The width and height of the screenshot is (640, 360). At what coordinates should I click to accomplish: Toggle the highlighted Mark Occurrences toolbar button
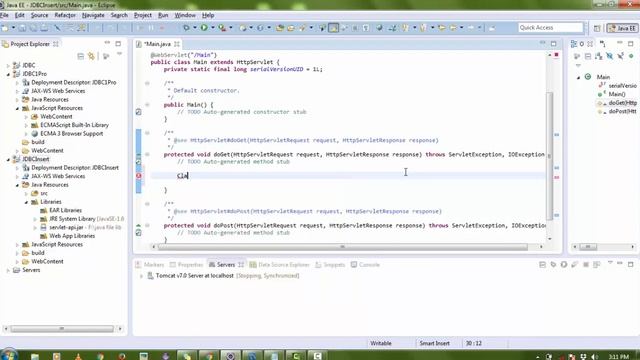click(333, 28)
